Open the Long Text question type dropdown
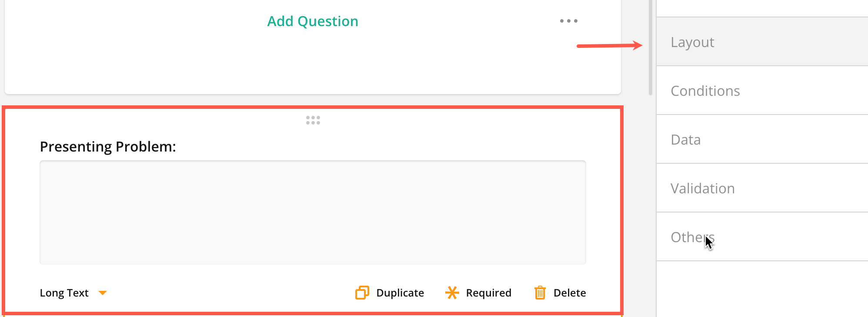This screenshot has height=317, width=868. point(64,293)
